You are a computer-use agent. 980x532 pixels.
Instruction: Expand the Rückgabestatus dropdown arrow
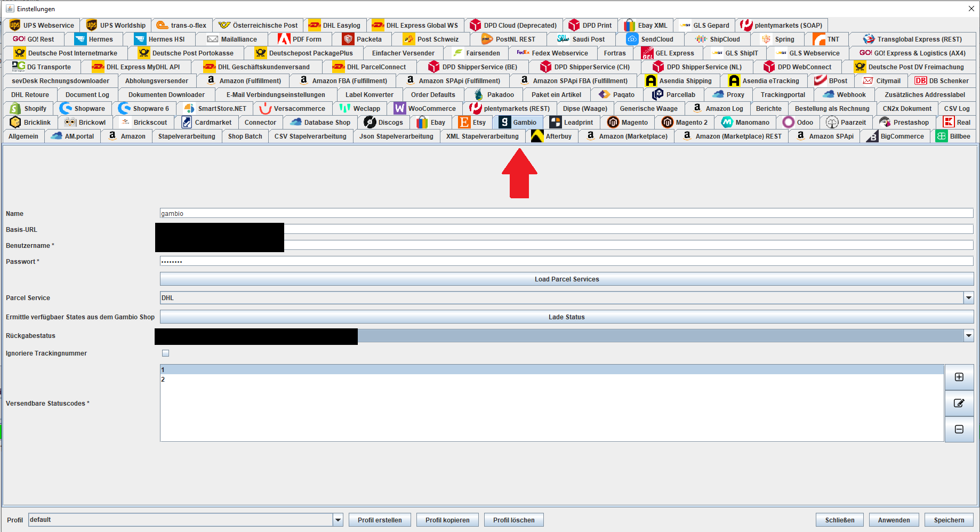tap(968, 335)
